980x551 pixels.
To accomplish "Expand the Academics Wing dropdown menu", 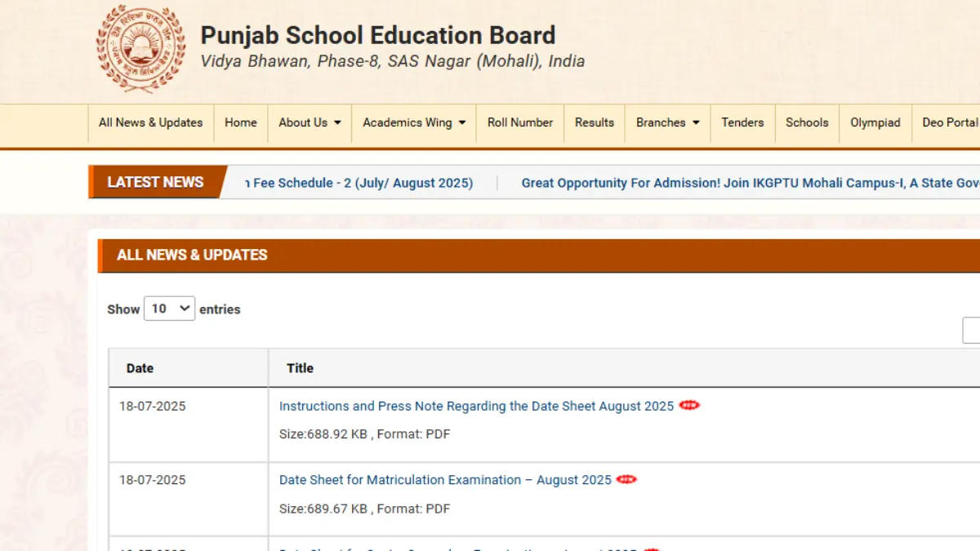I will pyautogui.click(x=414, y=122).
